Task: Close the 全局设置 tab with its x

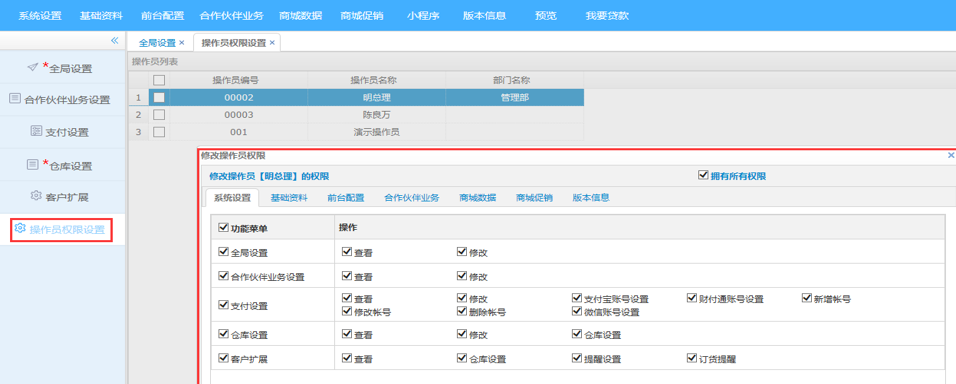Action: (181, 43)
